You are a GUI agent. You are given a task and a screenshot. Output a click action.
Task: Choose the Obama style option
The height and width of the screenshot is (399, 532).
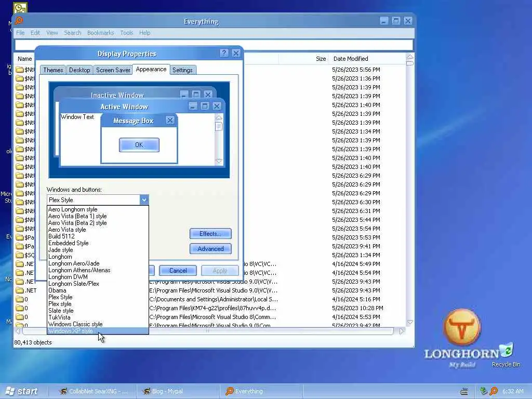click(98, 290)
